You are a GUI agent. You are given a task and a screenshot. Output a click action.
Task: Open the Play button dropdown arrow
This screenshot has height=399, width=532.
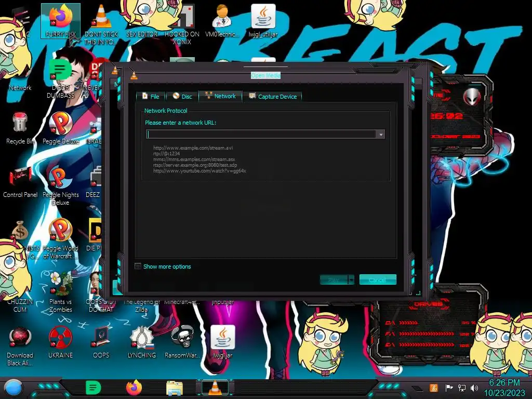point(352,280)
